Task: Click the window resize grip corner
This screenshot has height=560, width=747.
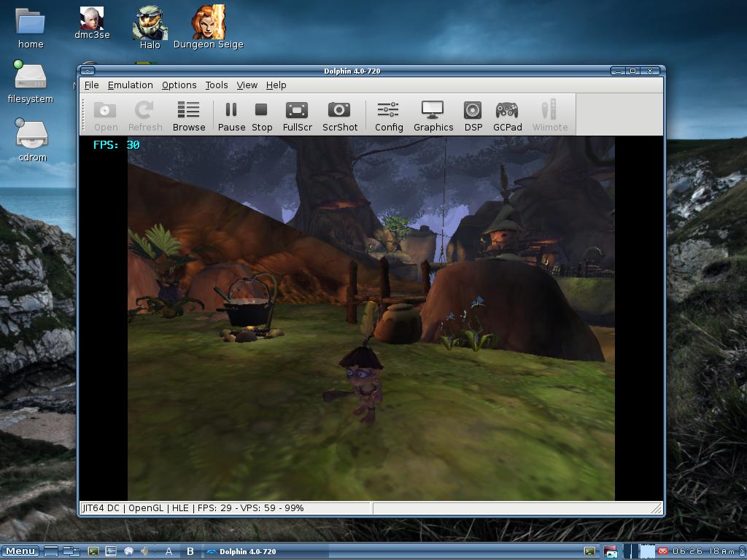Action: pyautogui.click(x=657, y=508)
